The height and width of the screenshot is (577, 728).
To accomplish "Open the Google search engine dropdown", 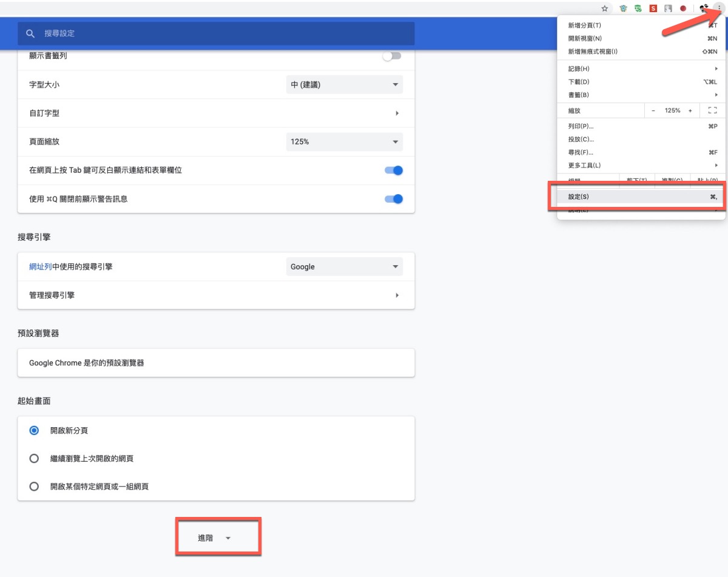I will point(345,266).
